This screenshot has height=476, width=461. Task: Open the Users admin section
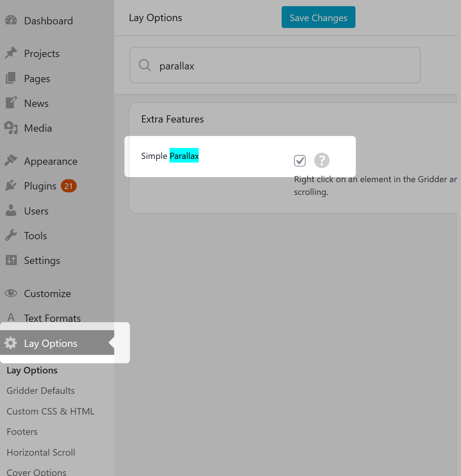click(x=36, y=211)
